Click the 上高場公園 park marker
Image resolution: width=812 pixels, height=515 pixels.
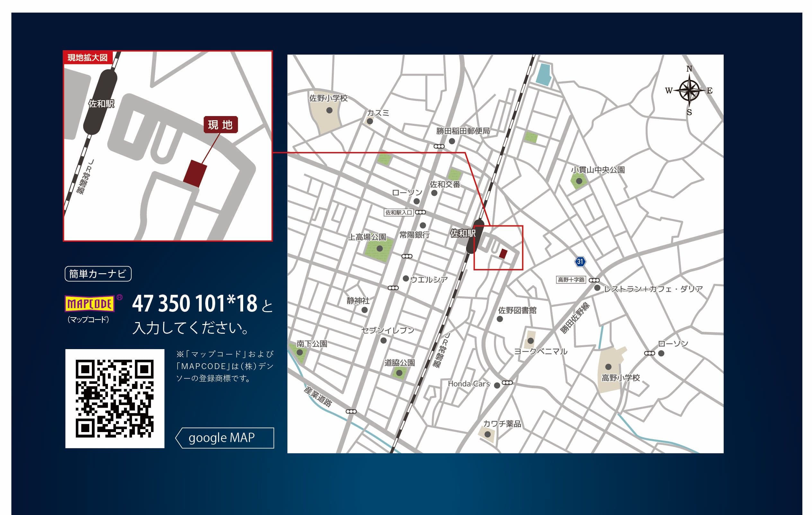[x=379, y=249]
